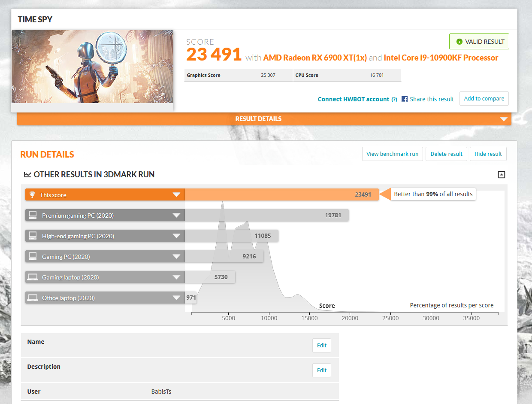Click Delete result button
The height and width of the screenshot is (404, 532).
pyautogui.click(x=446, y=154)
